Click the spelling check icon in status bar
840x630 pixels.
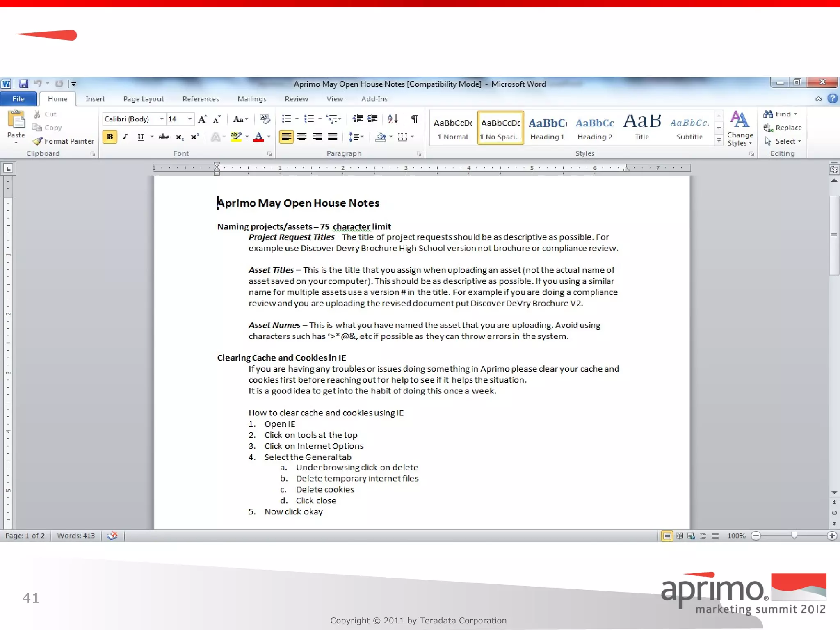(x=112, y=536)
